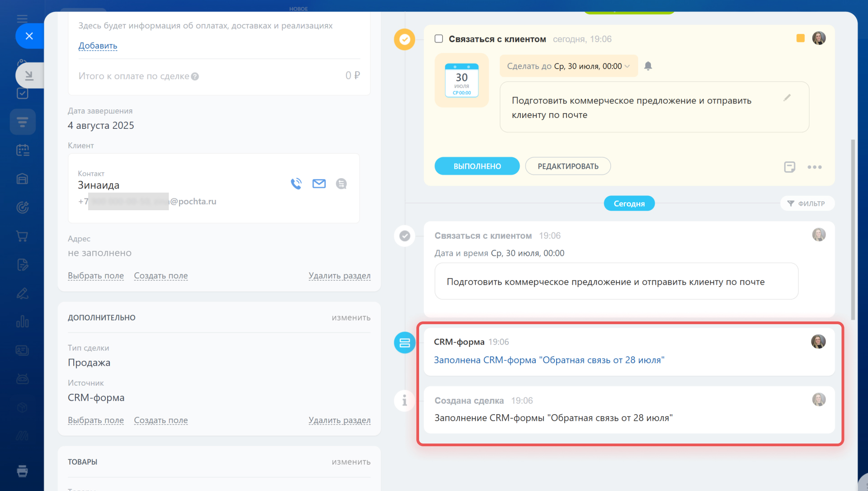Check the Связаться с клиентом task checkbox
Image resolution: width=868 pixels, height=491 pixels.
(439, 38)
